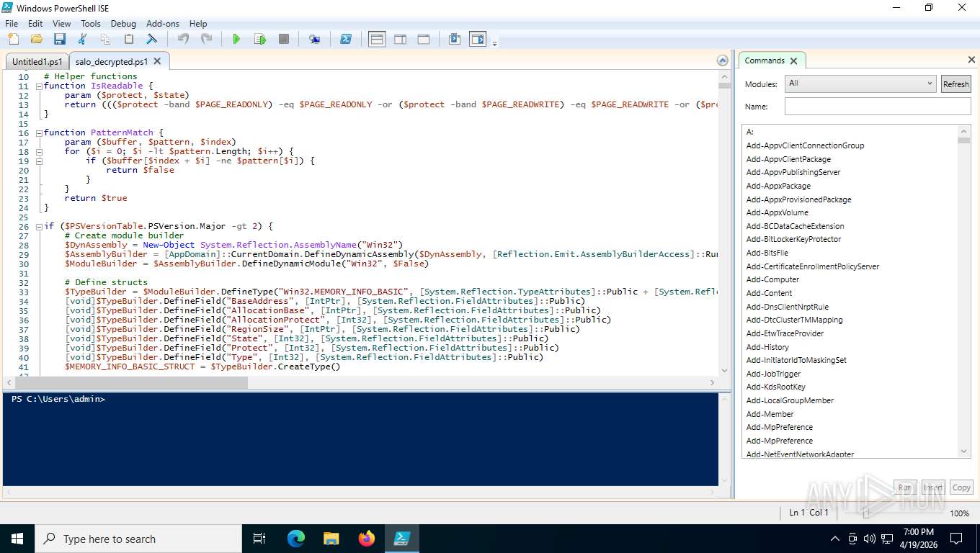Viewport: 980px width, 553px height.
Task: Click the script pane horizontal scrollbar thumb
Action: (x=130, y=382)
